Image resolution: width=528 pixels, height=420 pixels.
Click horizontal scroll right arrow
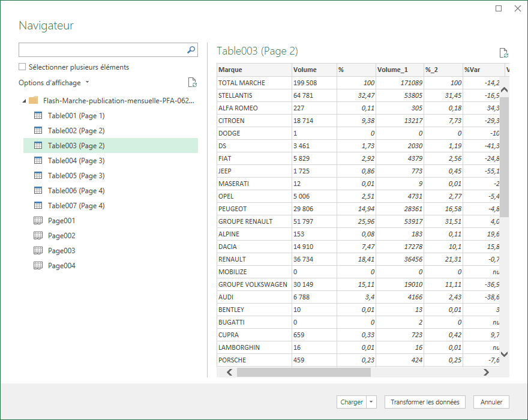(486, 372)
